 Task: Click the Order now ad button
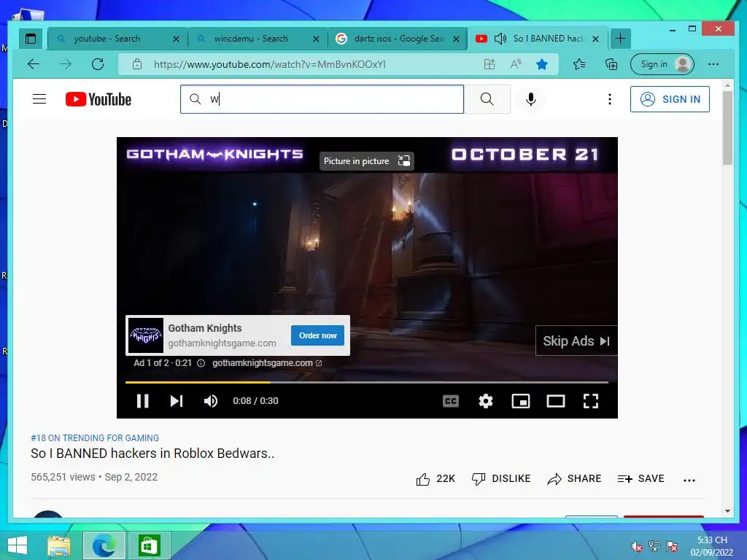click(318, 335)
